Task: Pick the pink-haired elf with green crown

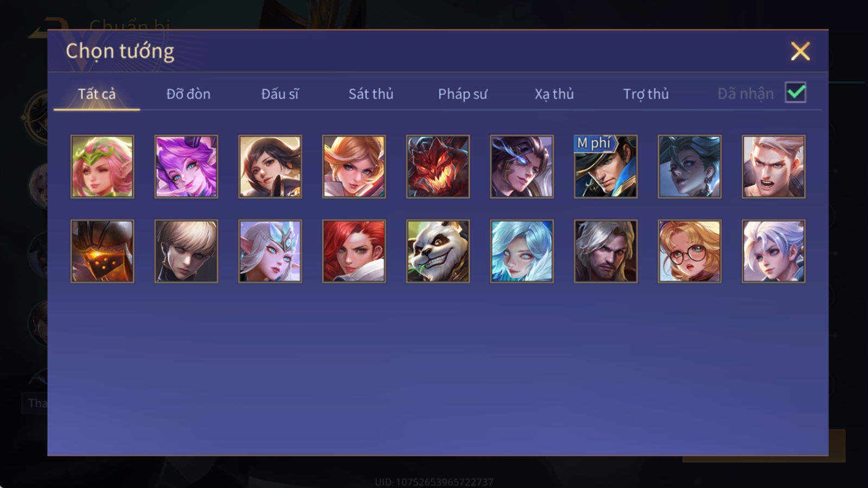Action: pos(102,166)
